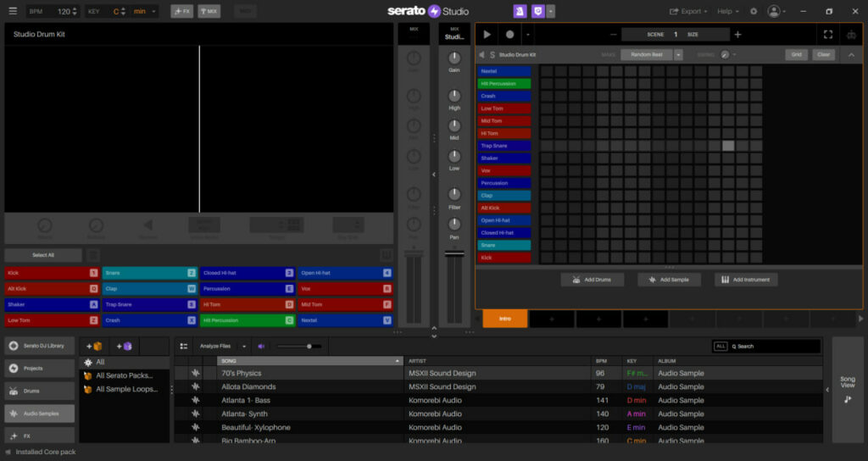The height and width of the screenshot is (461, 868).
Task: Select the Intro scene tab
Action: 505,319
